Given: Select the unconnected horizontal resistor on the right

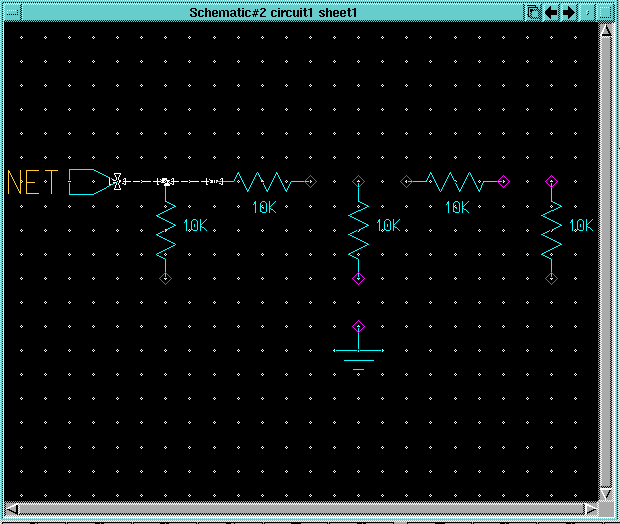Looking at the screenshot, I should pos(455,182).
